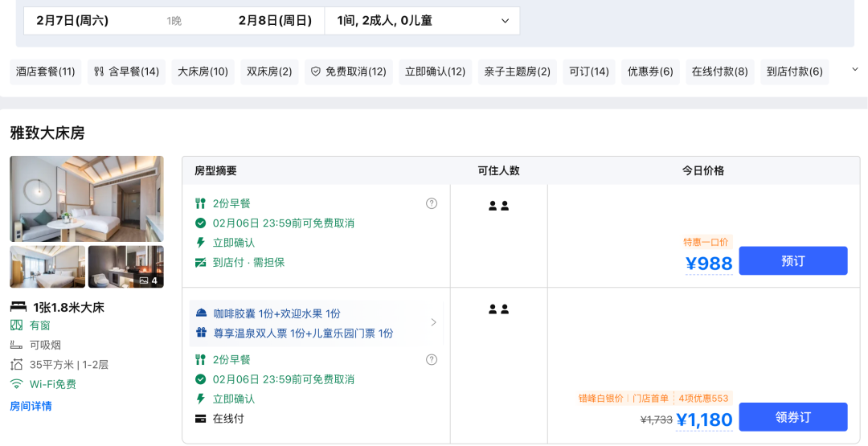Click the help icon beside ¥988 breakfast row
Image resolution: width=868 pixels, height=446 pixels.
[x=432, y=203]
